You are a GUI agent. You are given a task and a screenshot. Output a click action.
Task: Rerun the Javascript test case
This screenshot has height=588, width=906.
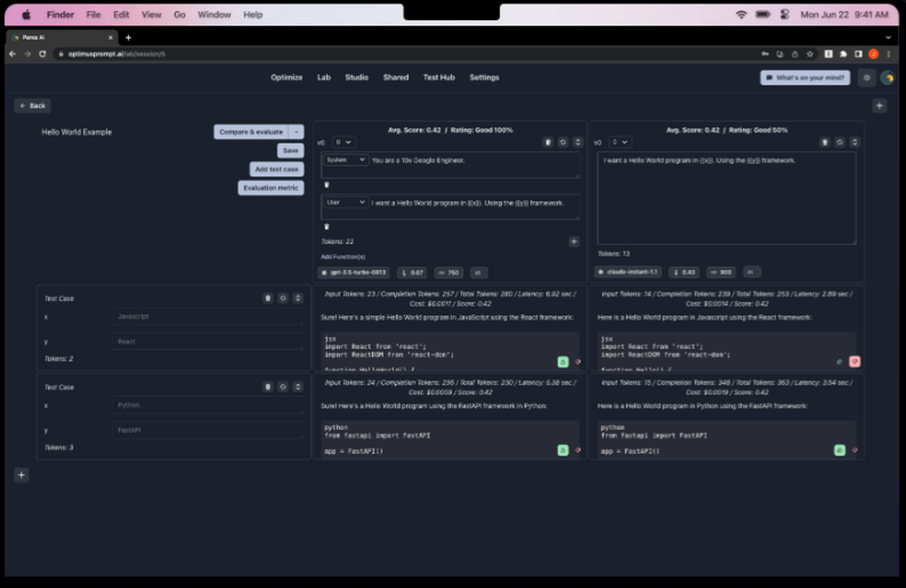(283, 298)
